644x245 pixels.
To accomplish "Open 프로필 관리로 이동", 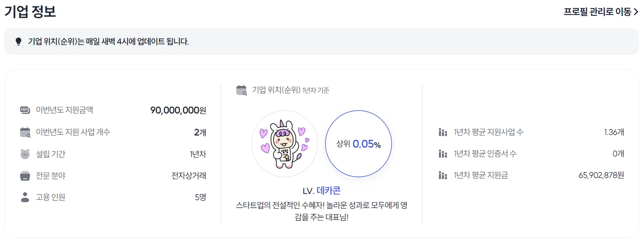I will point(598,11).
